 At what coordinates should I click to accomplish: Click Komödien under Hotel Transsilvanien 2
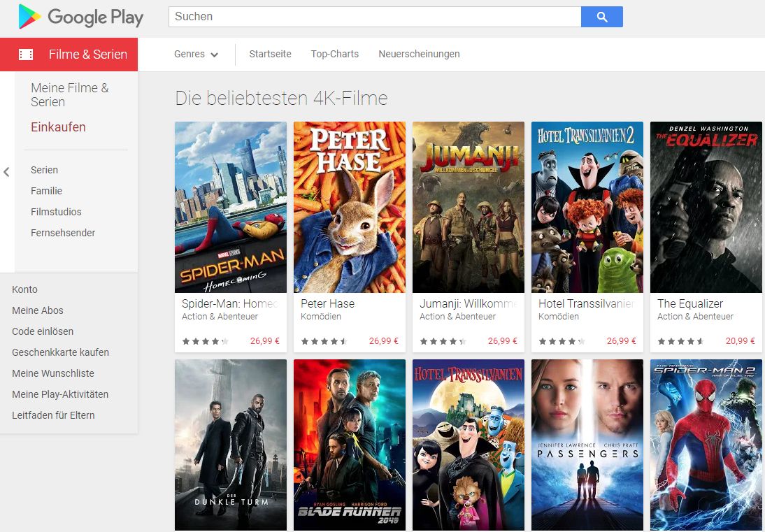pyautogui.click(x=559, y=317)
